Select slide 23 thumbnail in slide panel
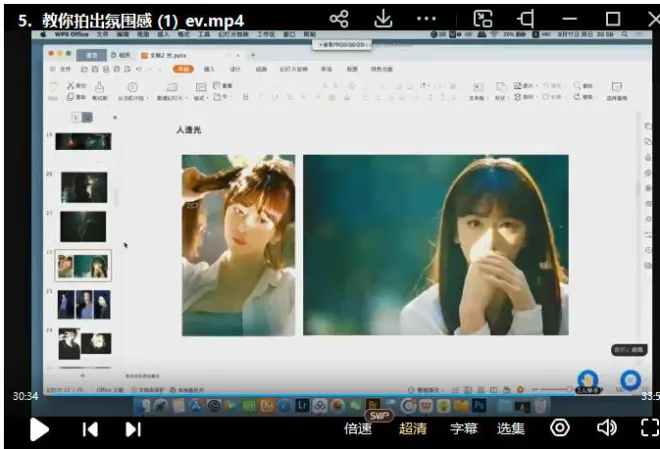This screenshot has width=660, height=449. 84,304
